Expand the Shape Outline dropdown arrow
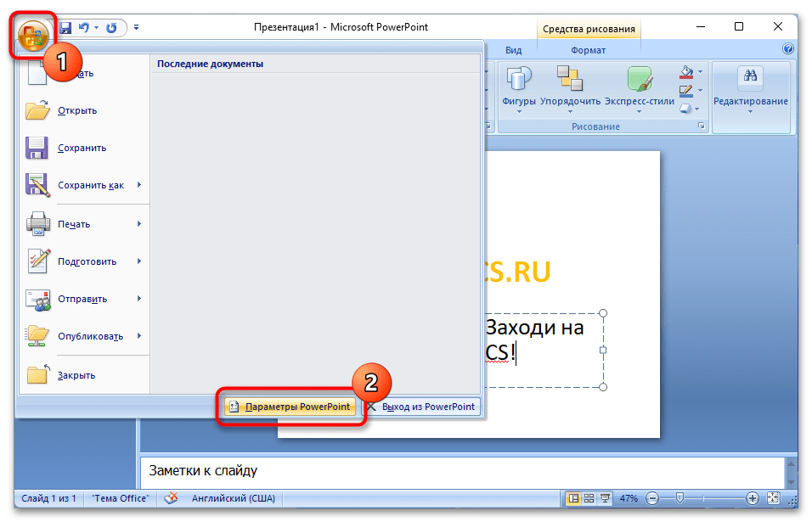 coord(700,90)
